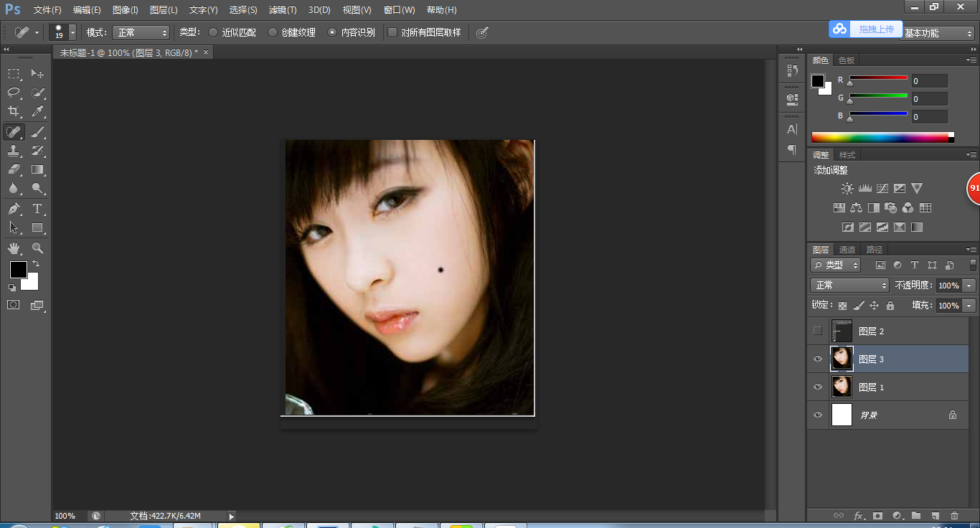Select the History Brush tool
Screen dimensions: 980x528
tap(37, 151)
